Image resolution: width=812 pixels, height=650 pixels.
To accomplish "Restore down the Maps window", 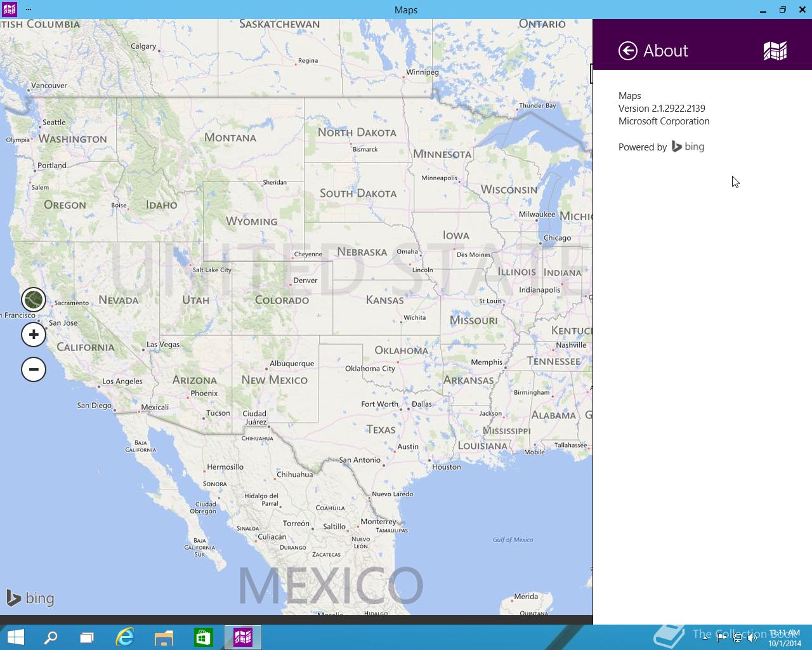I will point(783,10).
